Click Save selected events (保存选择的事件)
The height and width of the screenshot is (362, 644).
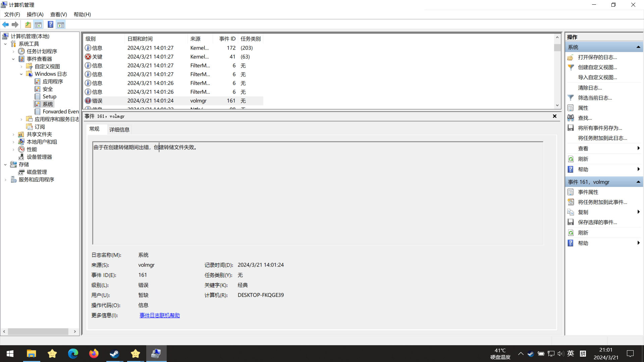[597, 222]
